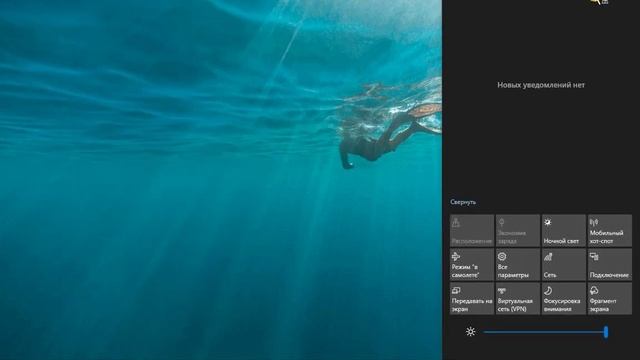Turn on Мобильный хот-спот tile

point(609,231)
